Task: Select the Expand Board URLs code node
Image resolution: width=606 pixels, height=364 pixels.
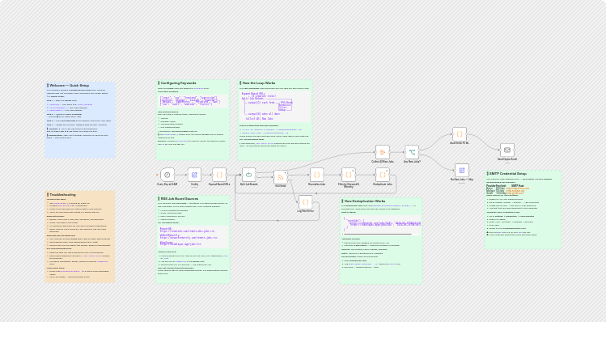Action: tap(219, 175)
